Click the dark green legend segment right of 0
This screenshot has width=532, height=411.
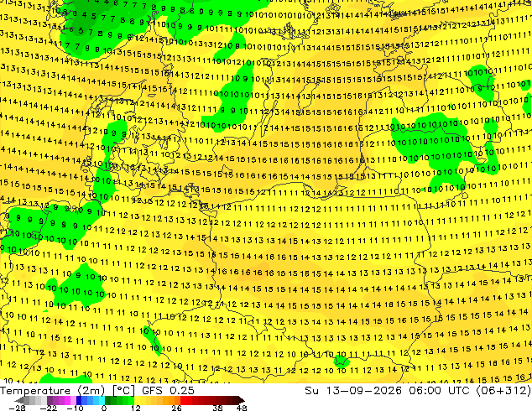pos(108,400)
